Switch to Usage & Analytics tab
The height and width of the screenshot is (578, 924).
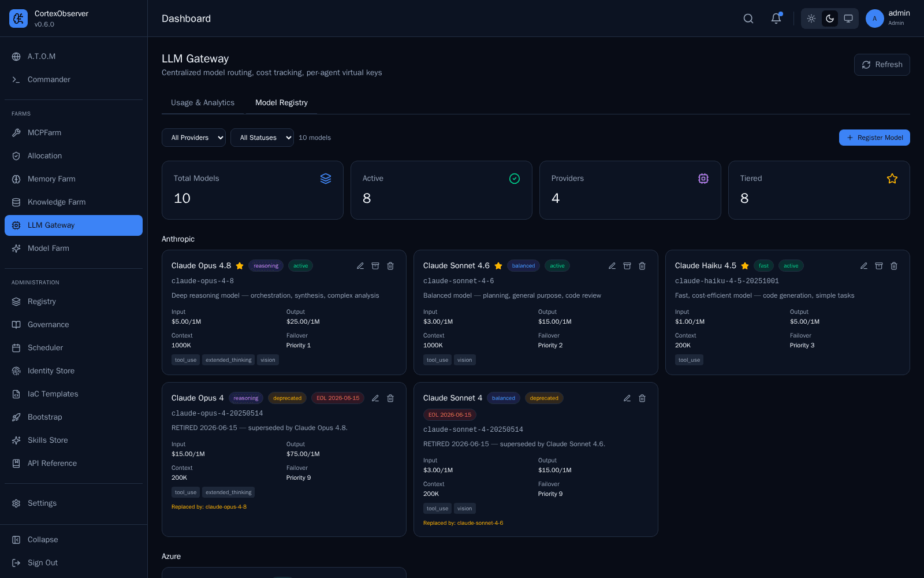pyautogui.click(x=203, y=103)
